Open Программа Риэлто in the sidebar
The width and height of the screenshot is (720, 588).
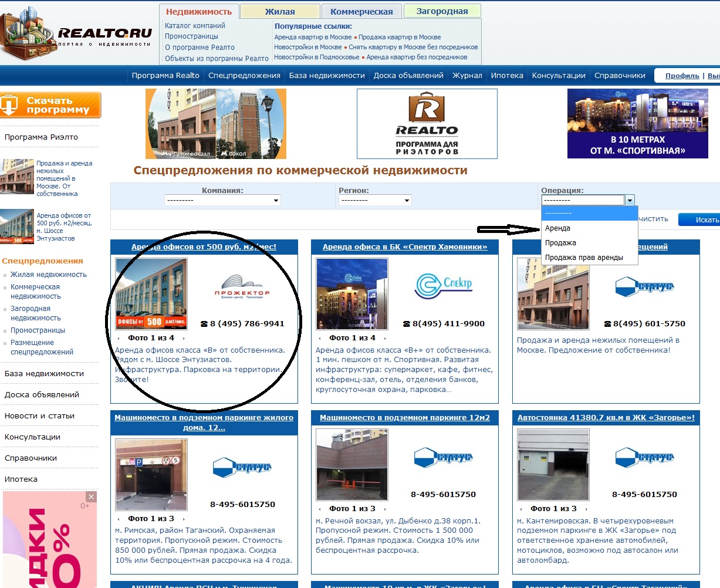coord(41,137)
